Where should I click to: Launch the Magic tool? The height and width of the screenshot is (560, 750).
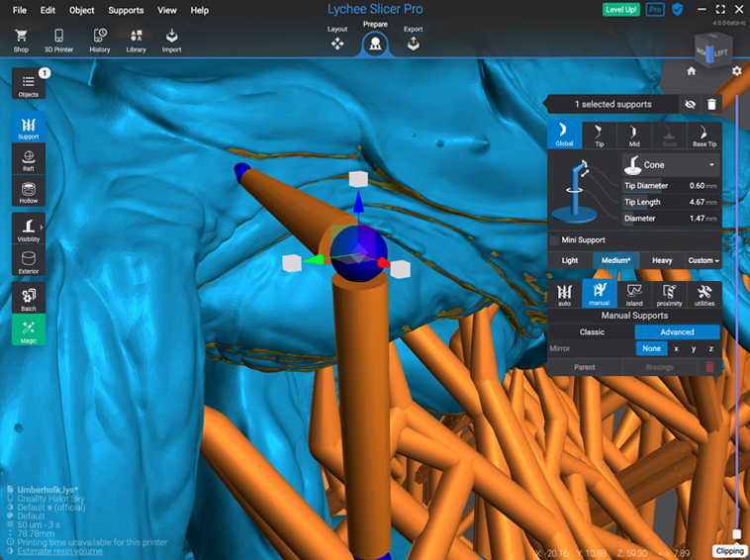coord(29,329)
